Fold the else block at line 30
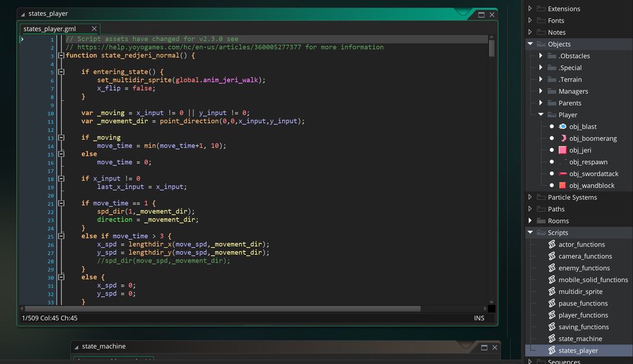The width and height of the screenshot is (633, 364). click(x=61, y=277)
